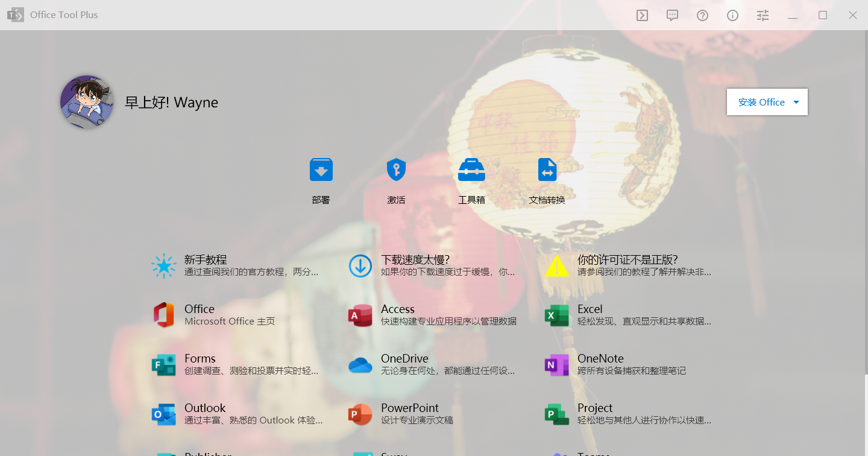868x456 pixels.
Task: Click 快速构建专业应用程序以管理数据 description
Action: [448, 321]
